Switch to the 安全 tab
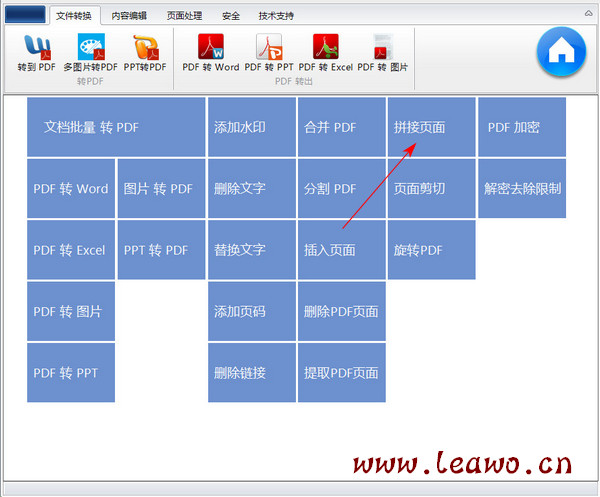This screenshot has height=497, width=600. (231, 16)
